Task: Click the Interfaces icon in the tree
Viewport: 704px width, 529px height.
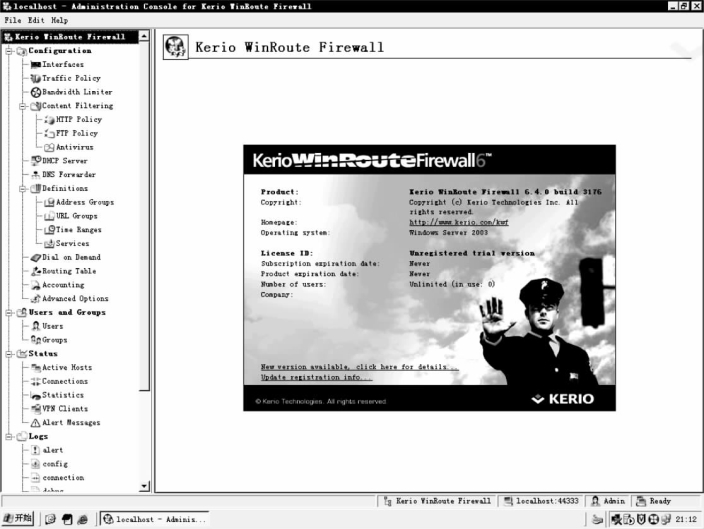Action: pyautogui.click(x=35, y=65)
